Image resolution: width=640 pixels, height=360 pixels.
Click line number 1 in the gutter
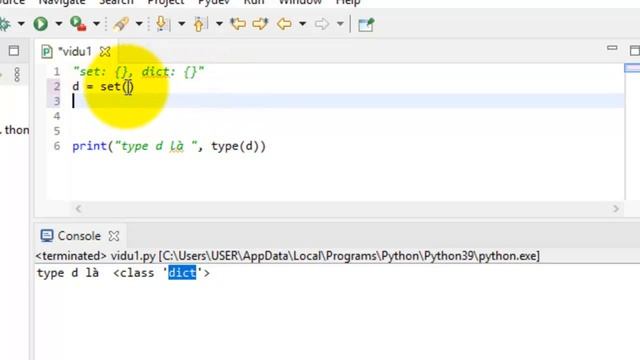click(56, 72)
